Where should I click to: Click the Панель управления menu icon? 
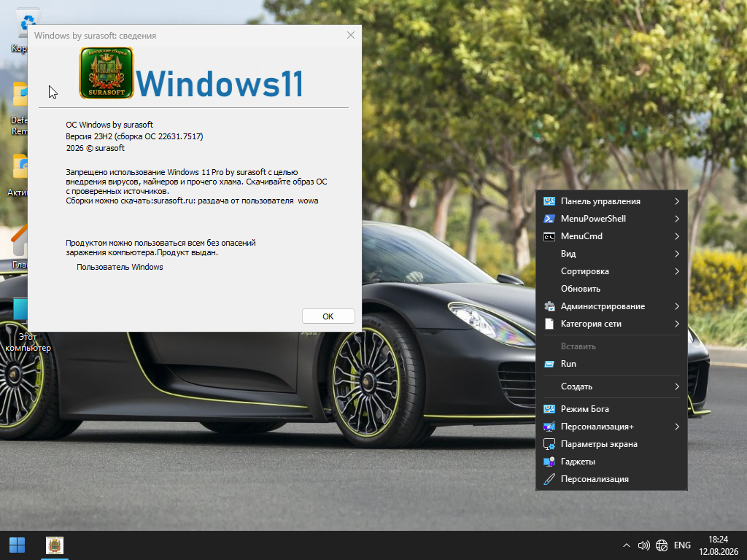(x=549, y=201)
